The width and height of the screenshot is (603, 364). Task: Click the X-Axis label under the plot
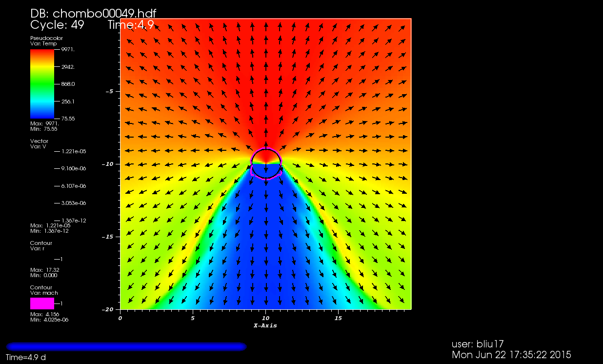265,325
